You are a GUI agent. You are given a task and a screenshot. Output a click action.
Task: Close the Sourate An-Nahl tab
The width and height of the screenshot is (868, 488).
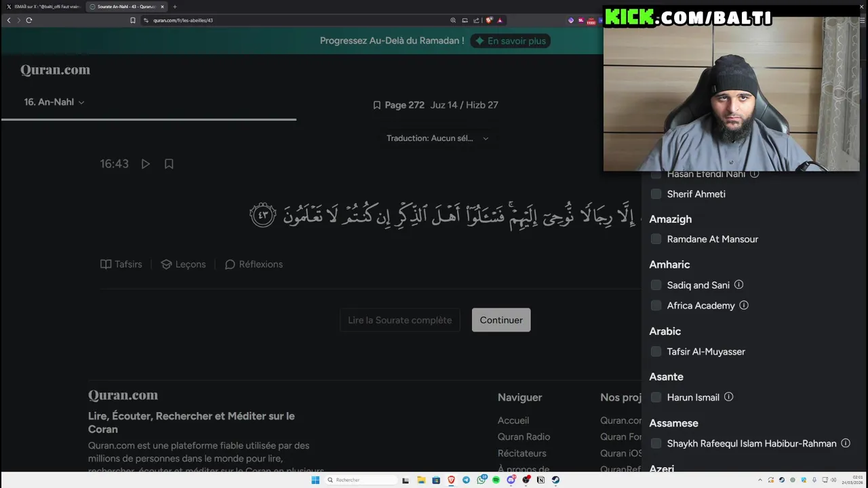click(162, 7)
